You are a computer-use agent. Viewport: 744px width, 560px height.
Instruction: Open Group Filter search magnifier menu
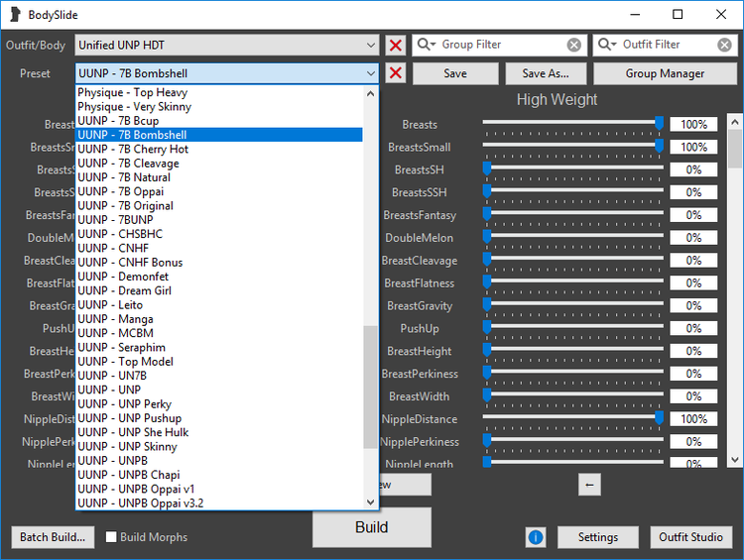pos(426,45)
